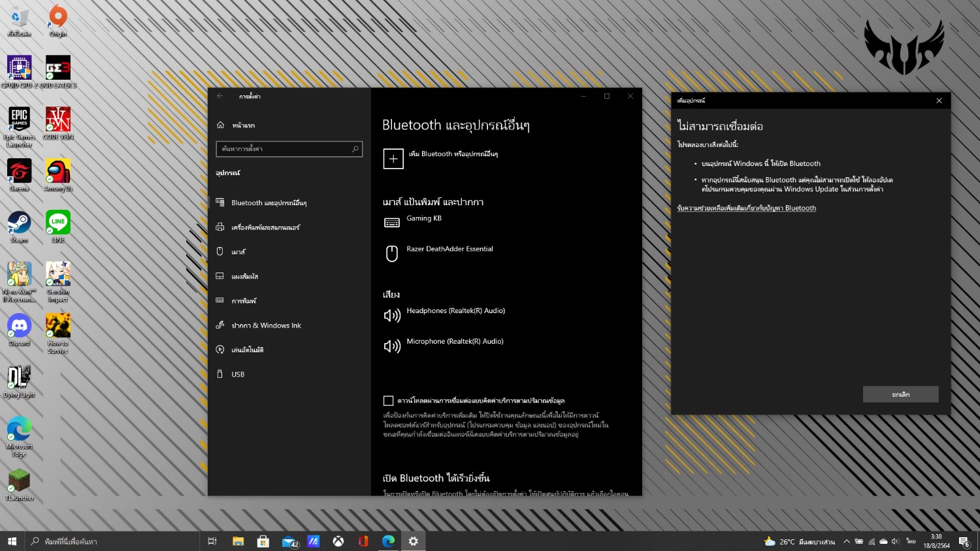Screen dimensions: 980x551
Task: Open weather widget showing 26°C
Action: (799, 541)
